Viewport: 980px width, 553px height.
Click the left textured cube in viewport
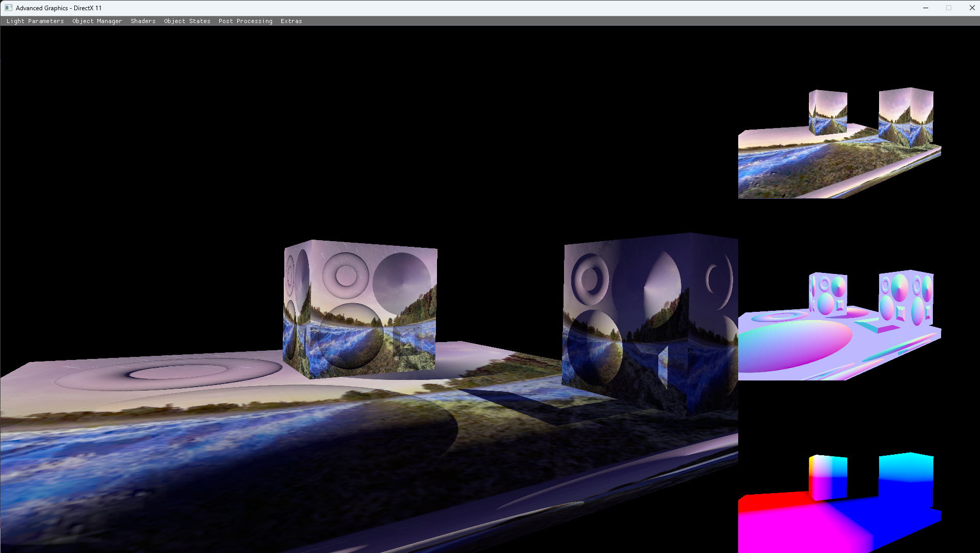[x=360, y=309]
